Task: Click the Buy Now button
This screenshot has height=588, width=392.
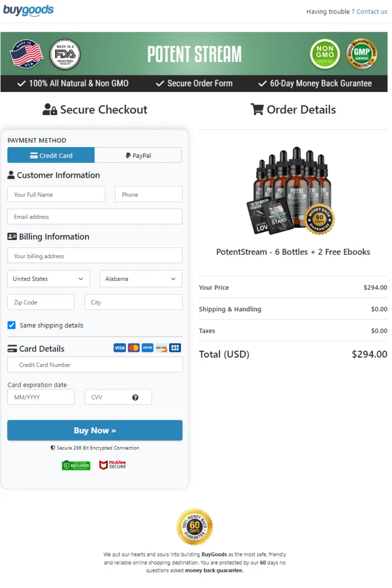Action: point(94,430)
